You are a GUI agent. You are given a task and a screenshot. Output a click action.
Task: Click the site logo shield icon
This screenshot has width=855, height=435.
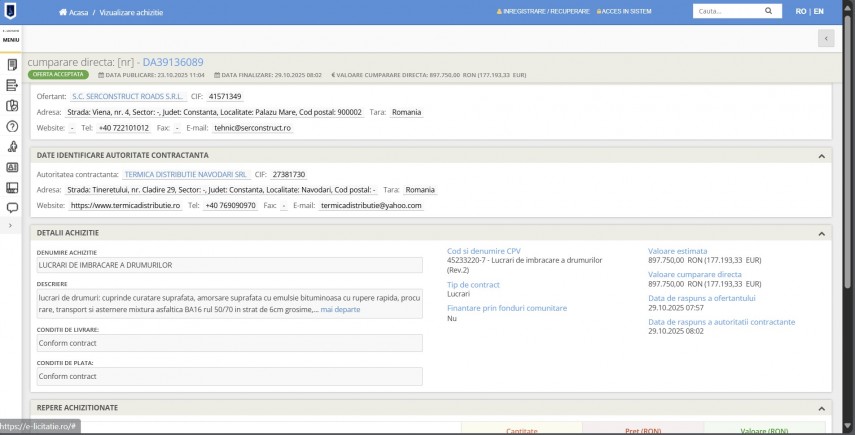tap(10, 11)
